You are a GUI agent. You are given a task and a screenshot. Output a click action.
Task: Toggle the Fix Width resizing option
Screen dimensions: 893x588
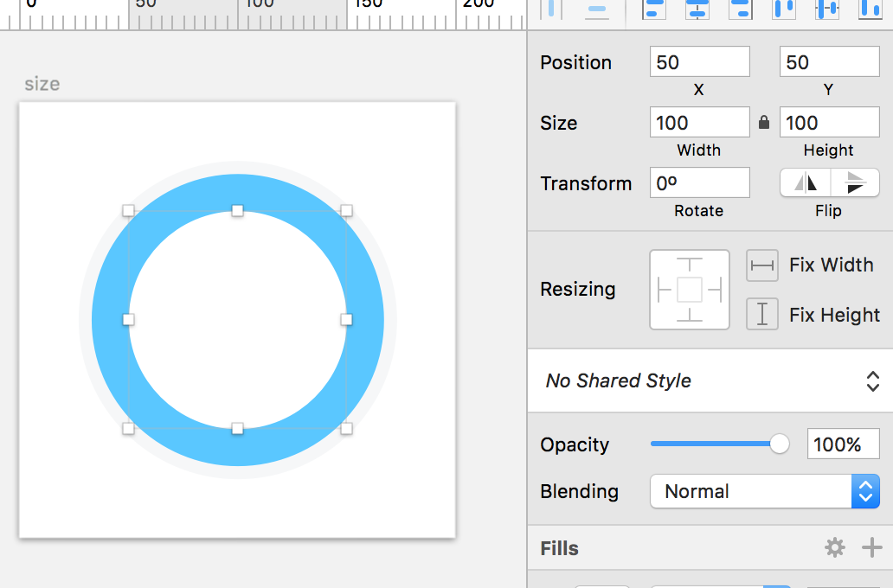[x=762, y=265]
